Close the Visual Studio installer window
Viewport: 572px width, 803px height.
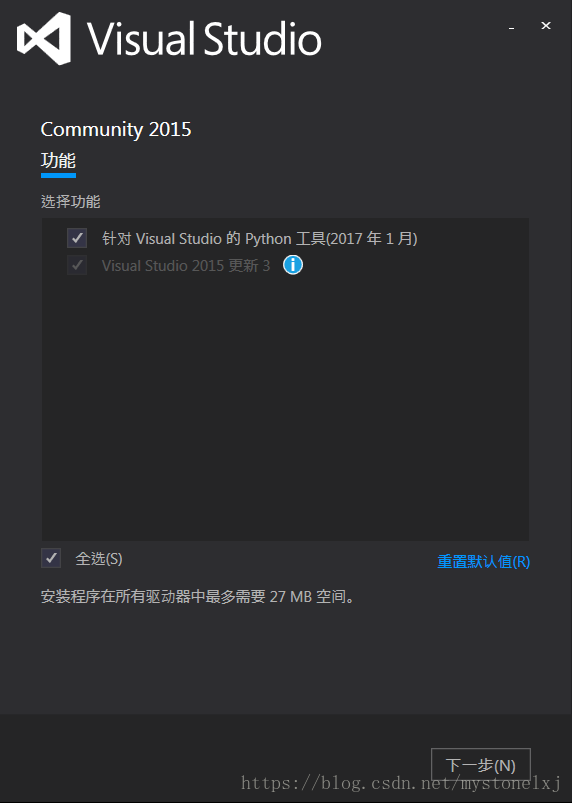coord(546,26)
